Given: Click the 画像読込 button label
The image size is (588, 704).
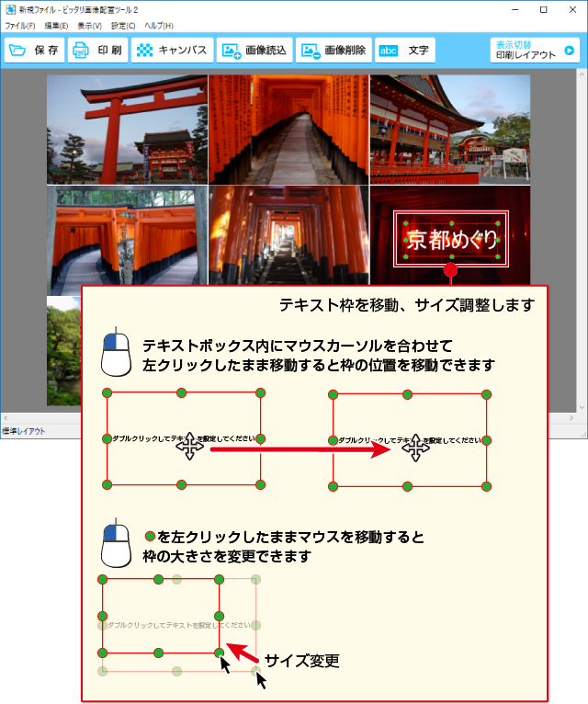Looking at the screenshot, I should pos(266,51).
